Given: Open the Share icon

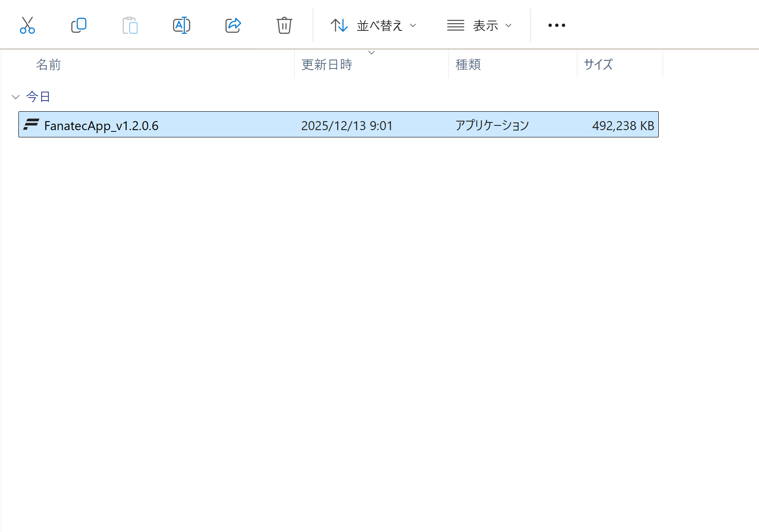Looking at the screenshot, I should (x=233, y=25).
